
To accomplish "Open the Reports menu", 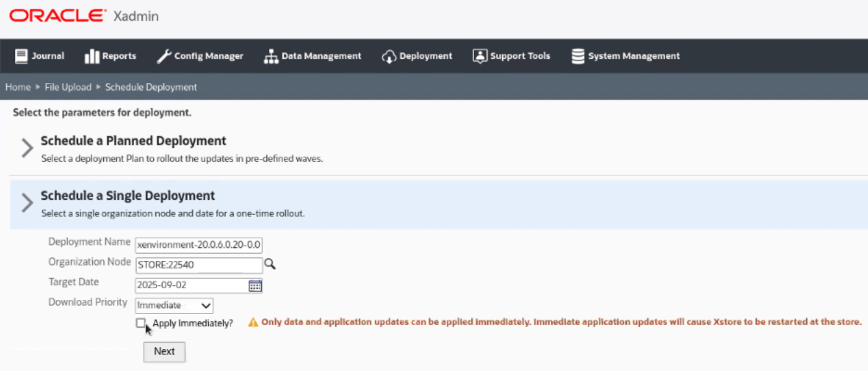I will click(x=110, y=56).
